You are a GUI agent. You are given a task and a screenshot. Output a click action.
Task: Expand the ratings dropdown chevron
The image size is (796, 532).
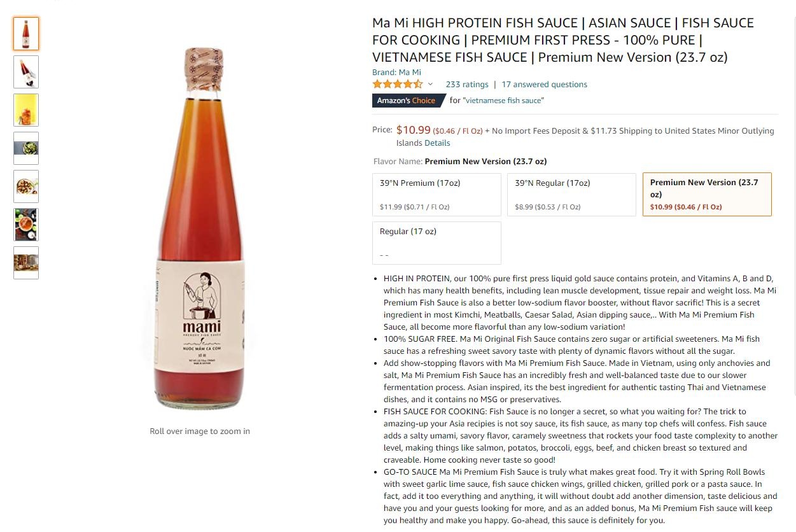pos(430,85)
